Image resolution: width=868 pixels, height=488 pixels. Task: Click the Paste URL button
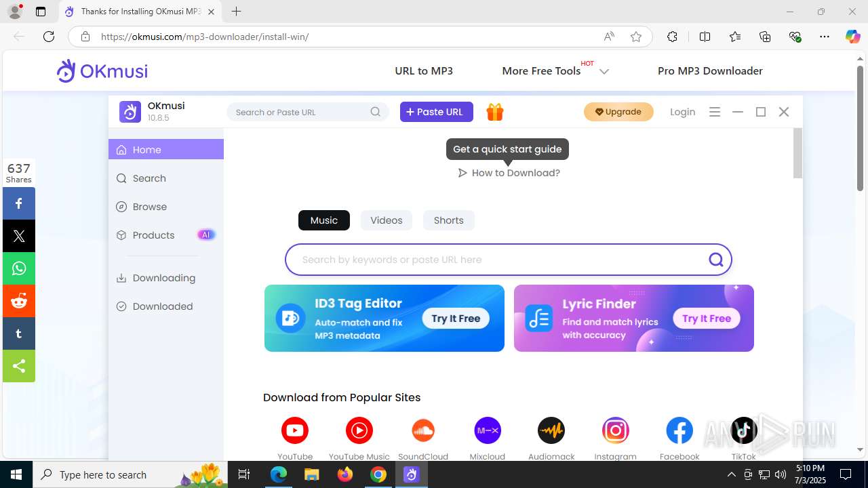coord(437,112)
